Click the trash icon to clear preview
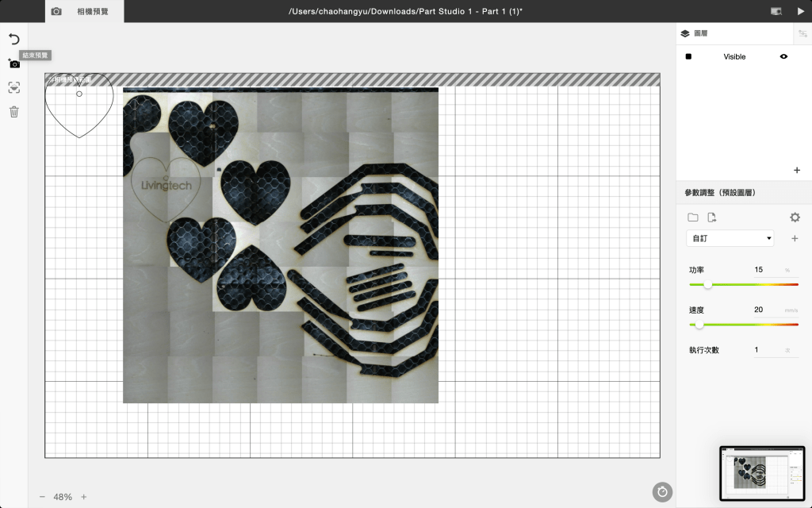Screen dimensions: 812x508 pyautogui.click(x=13, y=112)
